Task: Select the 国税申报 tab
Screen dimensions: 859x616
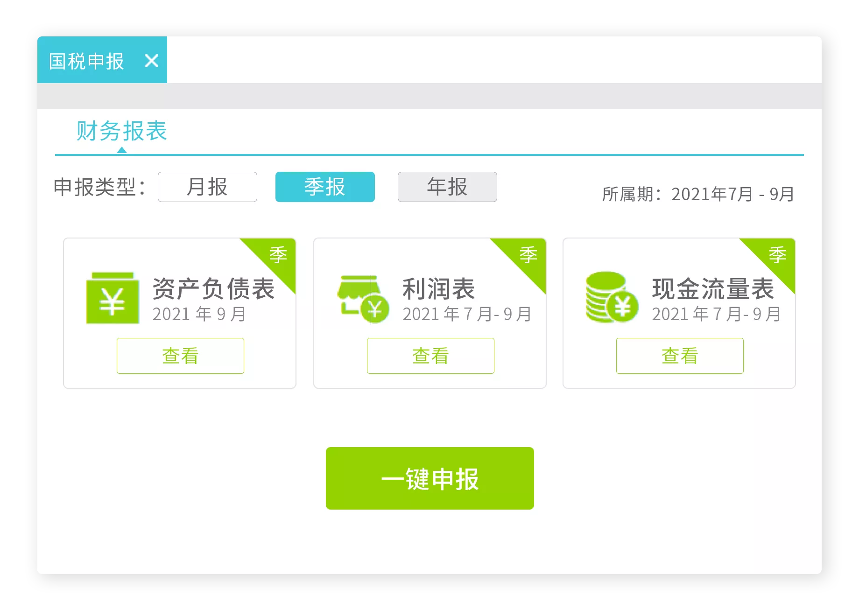Action: (x=86, y=60)
